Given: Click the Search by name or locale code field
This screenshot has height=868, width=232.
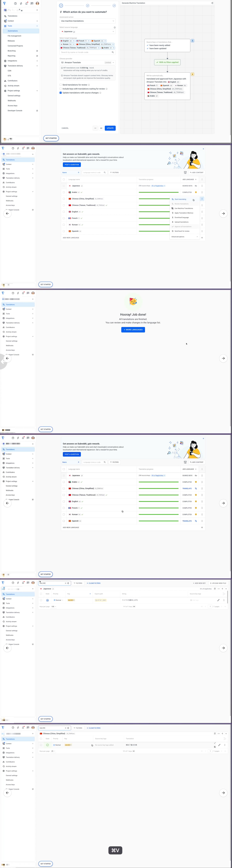Looking at the screenshot, I should [x=86, y=52].
